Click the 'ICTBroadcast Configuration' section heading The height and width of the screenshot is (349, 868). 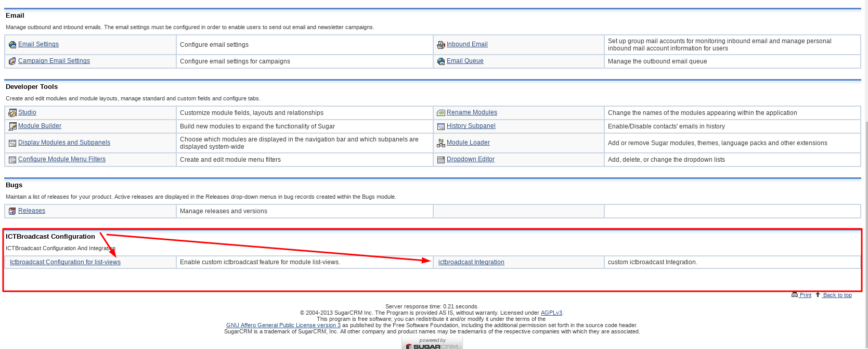click(x=50, y=237)
